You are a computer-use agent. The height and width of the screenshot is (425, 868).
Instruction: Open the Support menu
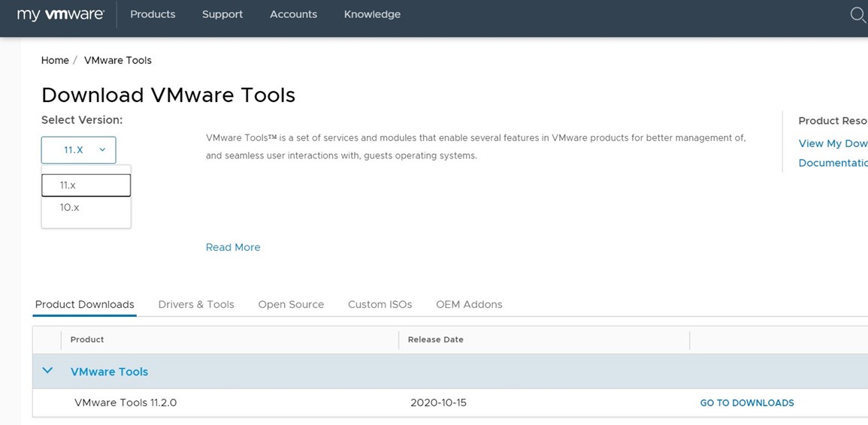[222, 14]
